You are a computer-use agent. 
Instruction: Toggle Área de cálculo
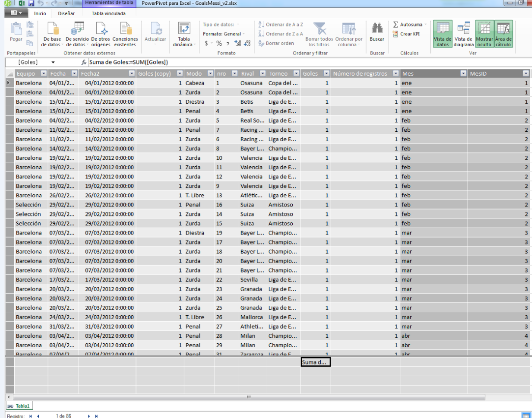click(503, 34)
